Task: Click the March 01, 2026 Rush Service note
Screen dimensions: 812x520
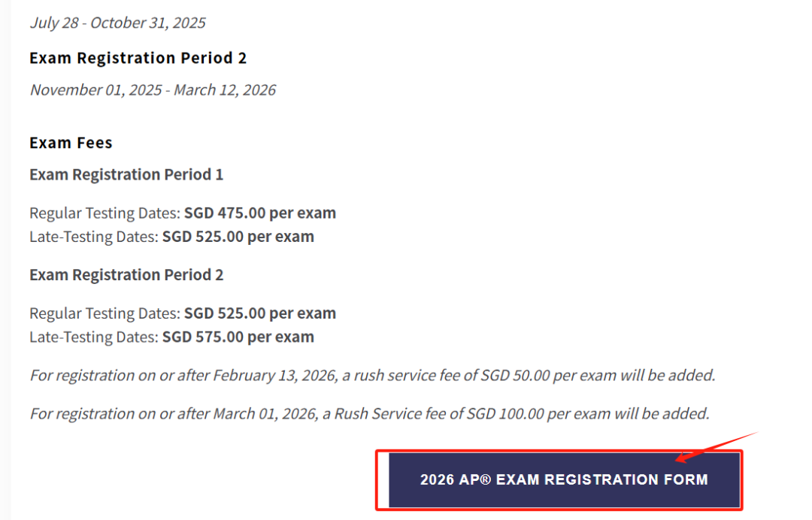Action: click(x=369, y=414)
